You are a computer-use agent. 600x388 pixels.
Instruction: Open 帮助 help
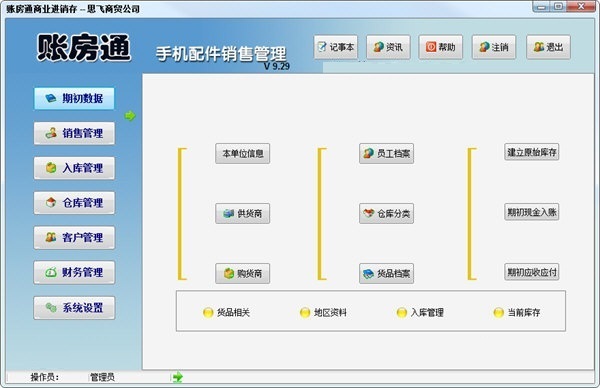pyautogui.click(x=440, y=47)
